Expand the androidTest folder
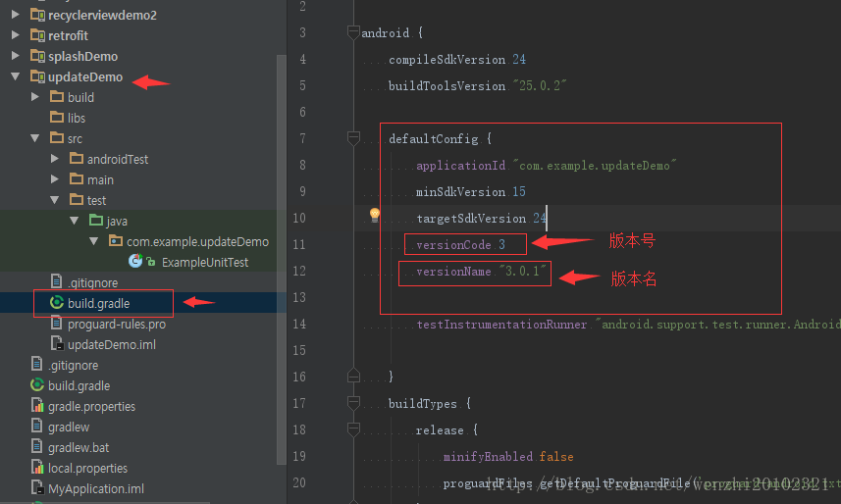Screen dimensions: 841x504 coord(55,159)
